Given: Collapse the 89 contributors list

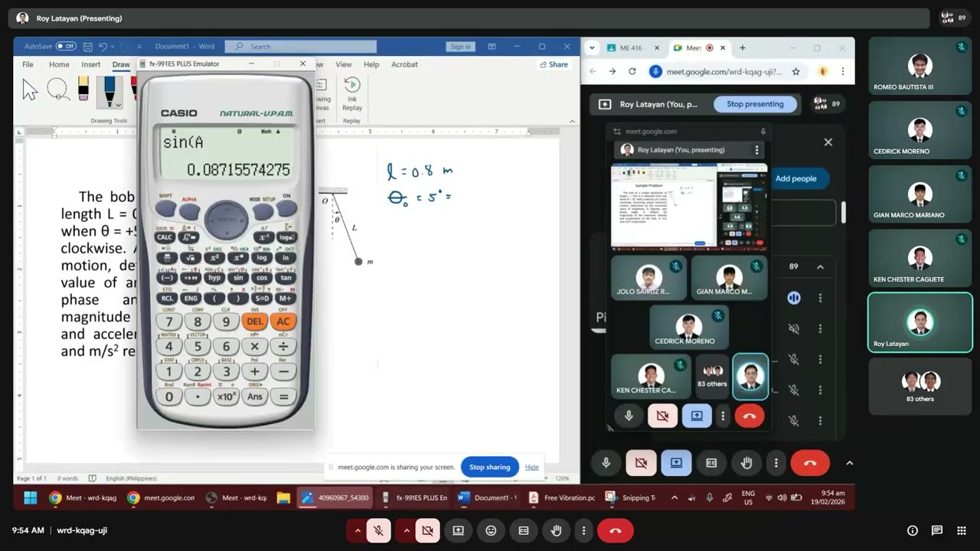Looking at the screenshot, I should (x=820, y=266).
